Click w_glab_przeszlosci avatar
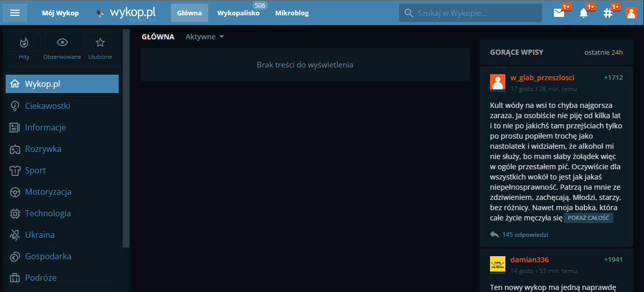The image size is (644, 292). [x=498, y=82]
